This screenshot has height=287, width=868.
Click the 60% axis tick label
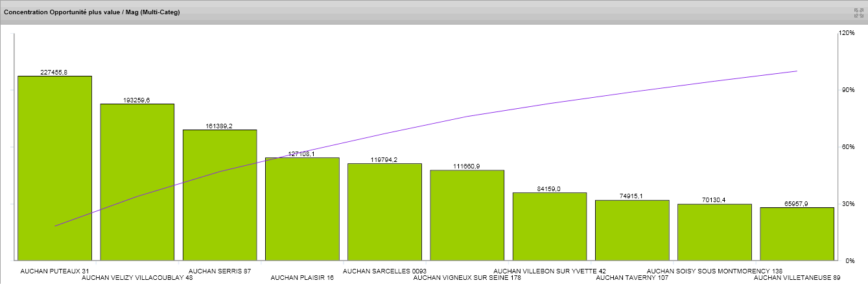click(848, 147)
